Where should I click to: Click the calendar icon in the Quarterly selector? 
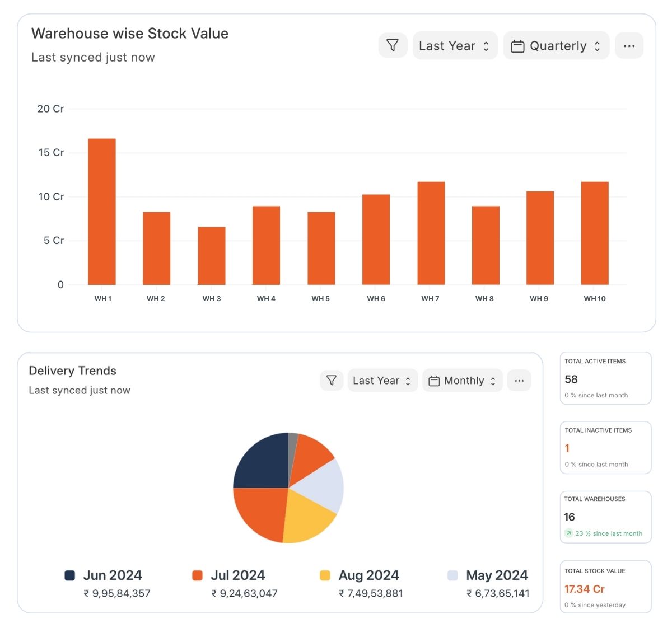coord(519,46)
